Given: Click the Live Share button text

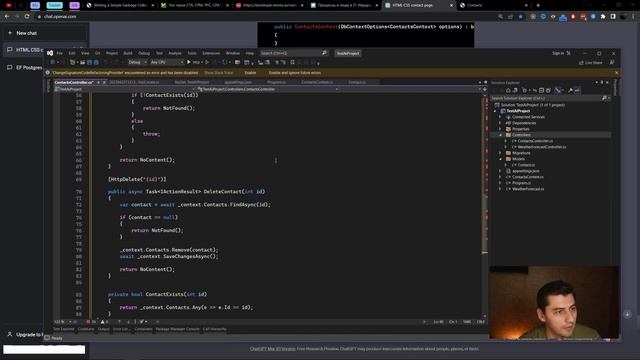Looking at the screenshot, I should [x=593, y=62].
